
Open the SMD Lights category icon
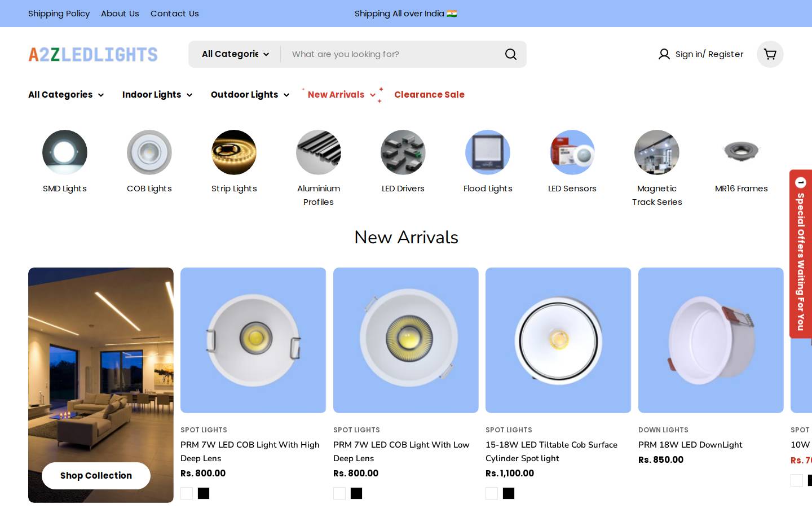(65, 152)
